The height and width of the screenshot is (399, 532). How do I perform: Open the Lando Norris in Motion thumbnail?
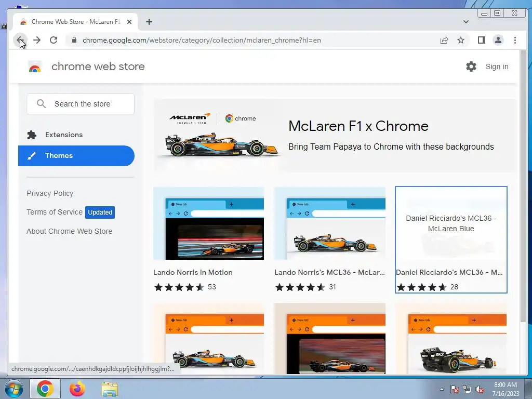pos(208,223)
